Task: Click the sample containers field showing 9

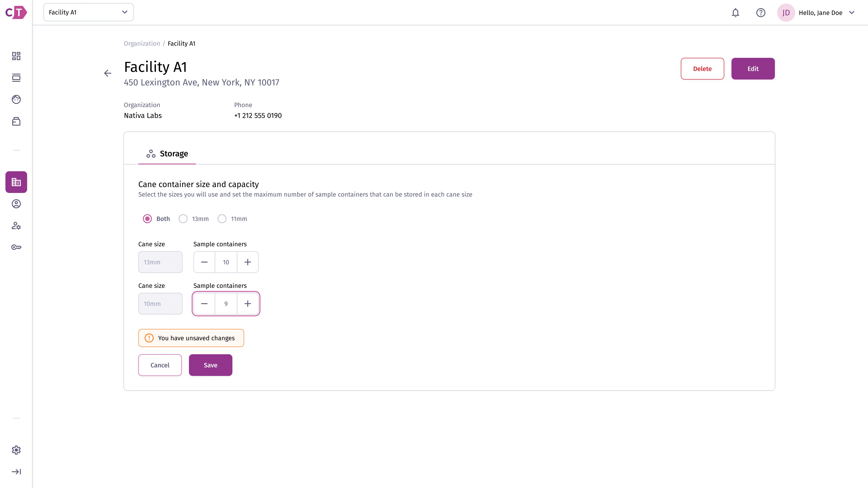Action: (226, 303)
